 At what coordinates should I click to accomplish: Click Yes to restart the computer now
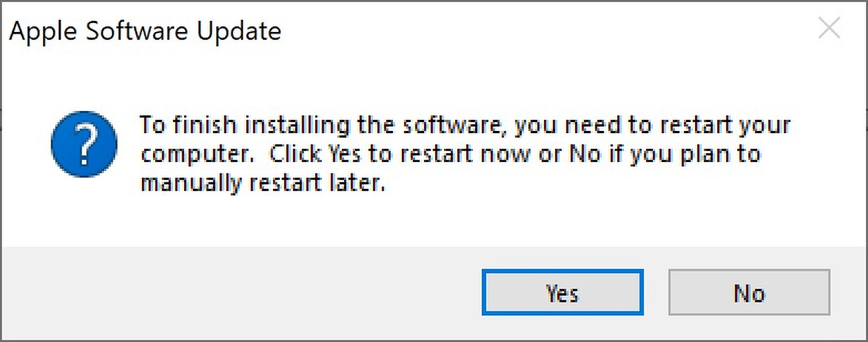point(562,292)
